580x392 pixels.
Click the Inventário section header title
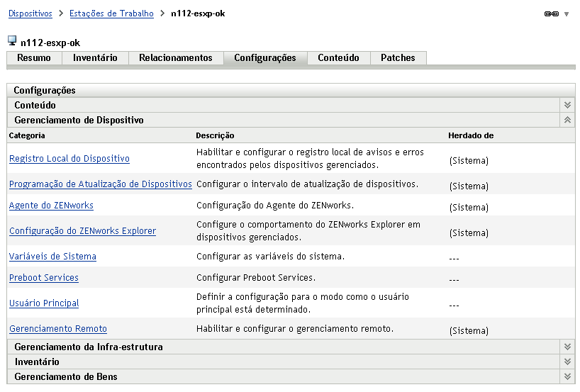pos(37,362)
